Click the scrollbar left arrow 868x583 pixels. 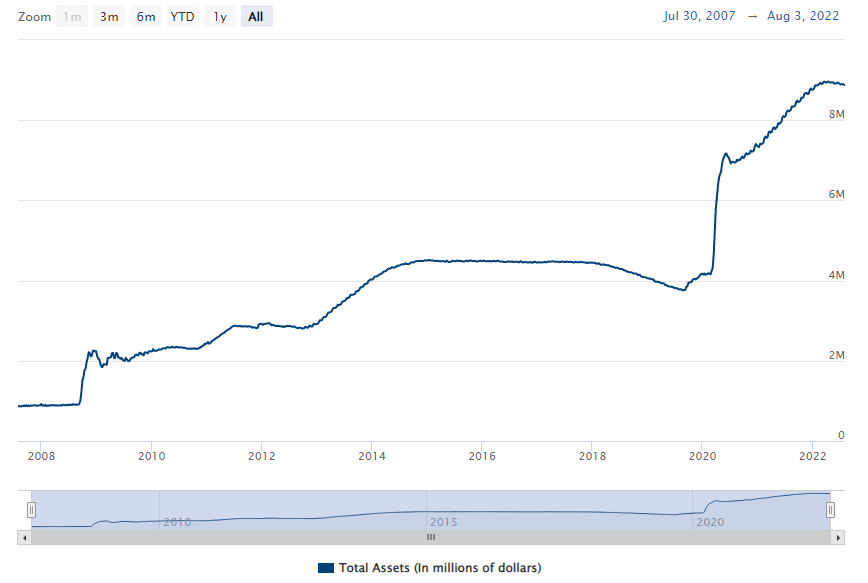(x=24, y=537)
